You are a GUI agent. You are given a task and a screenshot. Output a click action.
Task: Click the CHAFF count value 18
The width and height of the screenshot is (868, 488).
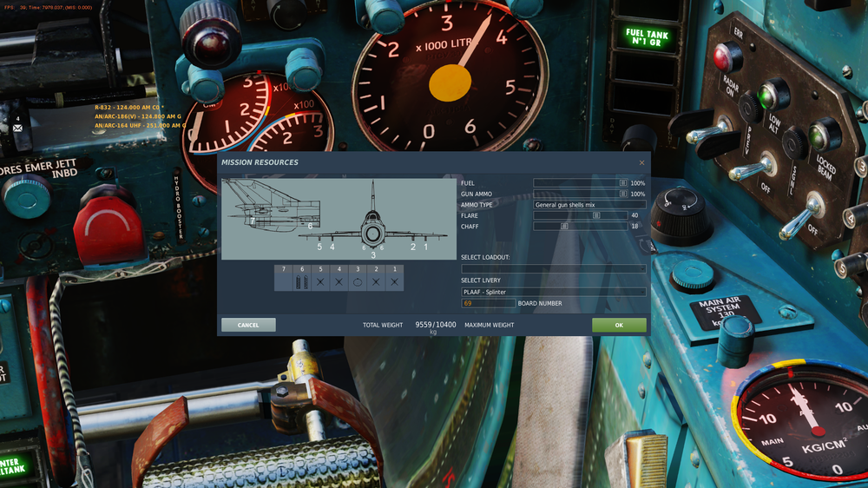point(635,226)
